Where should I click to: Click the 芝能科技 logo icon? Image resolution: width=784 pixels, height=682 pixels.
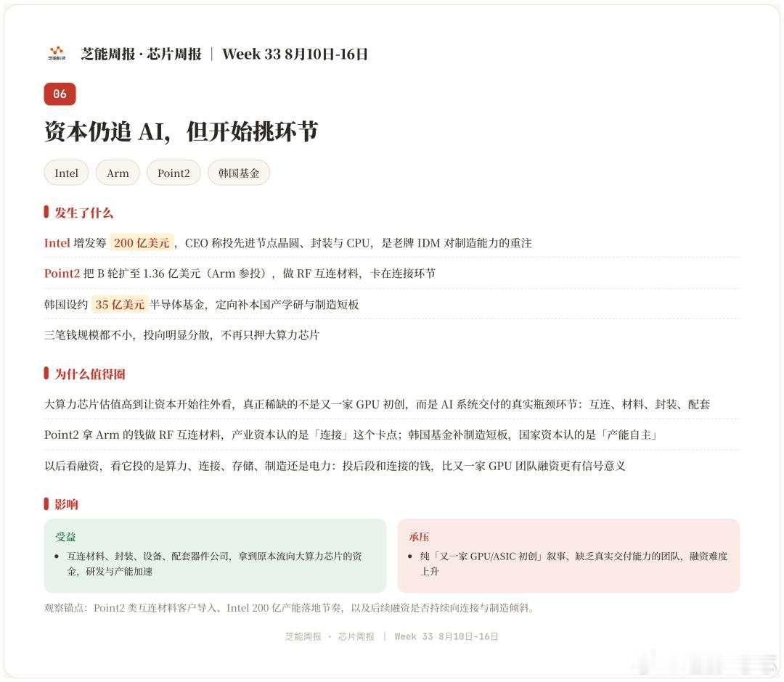point(57,53)
